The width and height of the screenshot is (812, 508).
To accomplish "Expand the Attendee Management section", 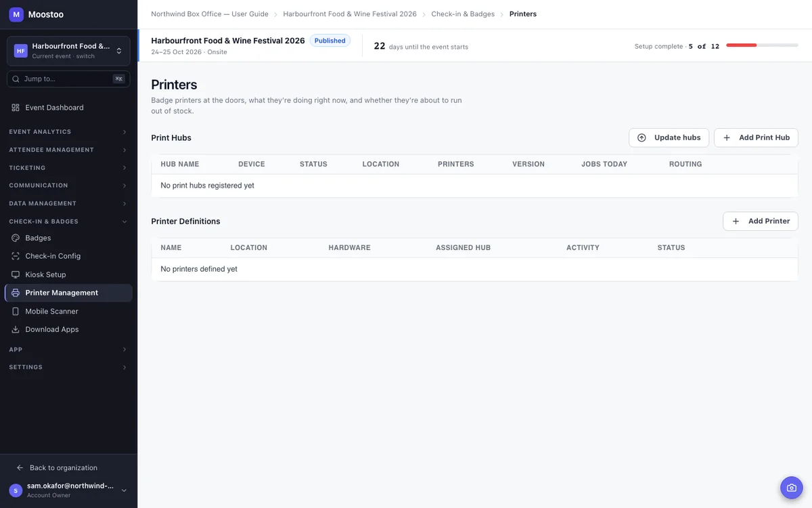I will (68, 150).
